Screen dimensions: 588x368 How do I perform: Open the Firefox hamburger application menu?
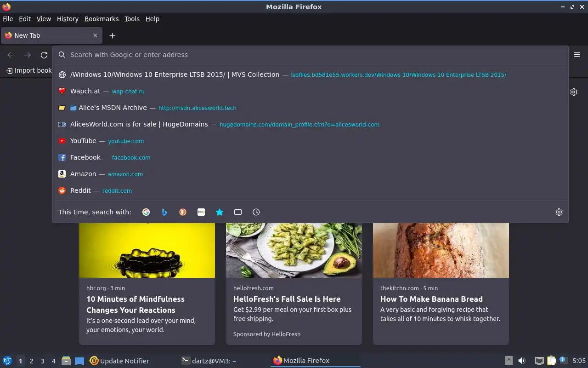(x=577, y=55)
